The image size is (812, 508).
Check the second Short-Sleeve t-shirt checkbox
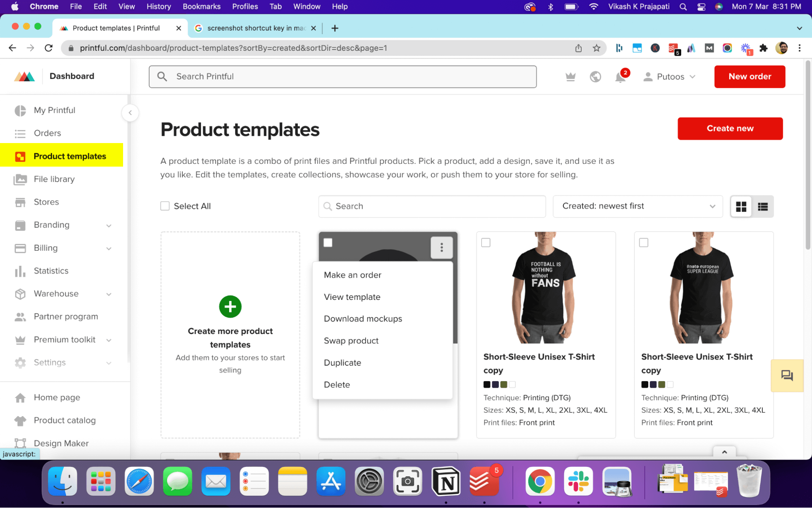tap(643, 242)
